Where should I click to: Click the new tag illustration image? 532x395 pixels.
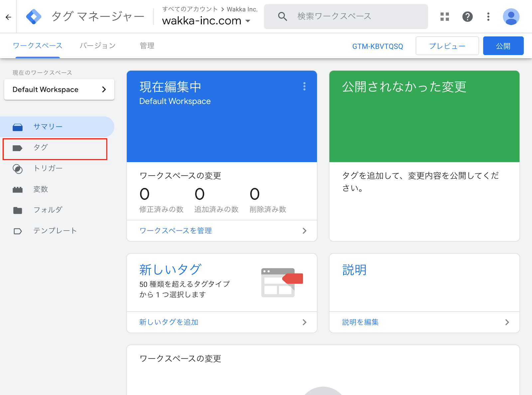click(282, 283)
